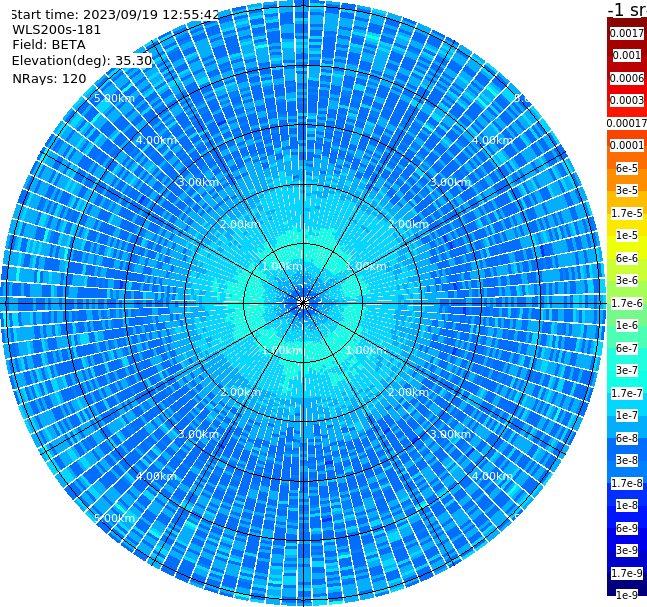Click the radar plot's center origin point
The width and height of the screenshot is (647, 607).
pyautogui.click(x=303, y=303)
